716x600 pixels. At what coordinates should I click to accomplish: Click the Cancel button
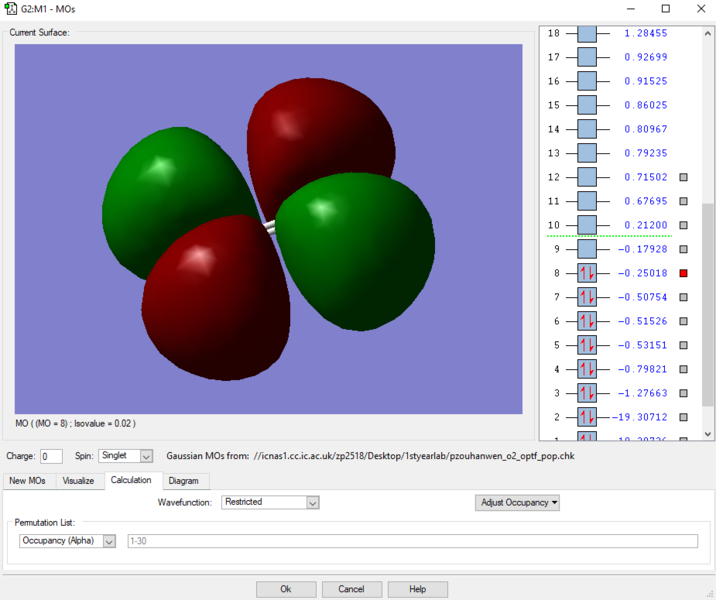click(x=351, y=589)
